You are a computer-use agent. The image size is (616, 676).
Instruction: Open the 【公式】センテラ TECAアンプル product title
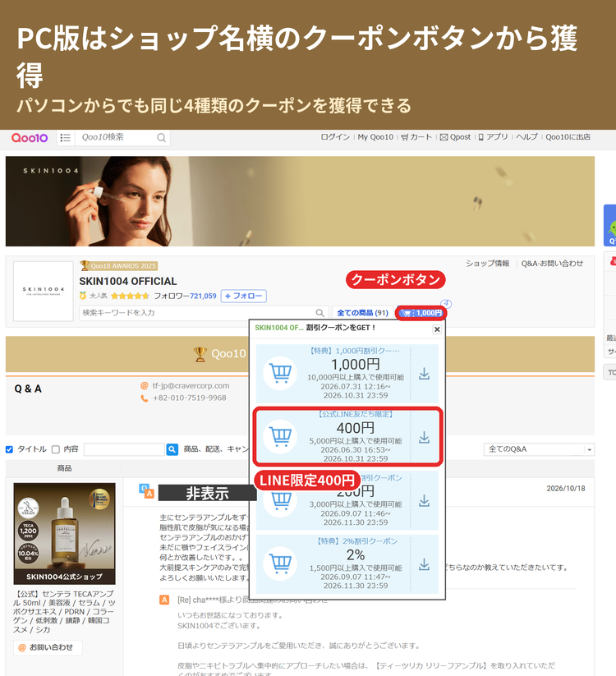(64, 612)
